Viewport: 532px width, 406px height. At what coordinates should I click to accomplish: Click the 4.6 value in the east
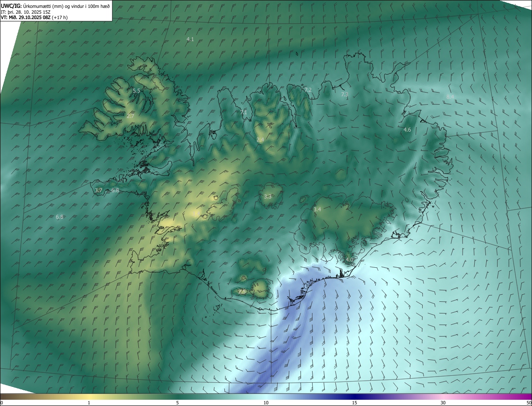coord(407,130)
